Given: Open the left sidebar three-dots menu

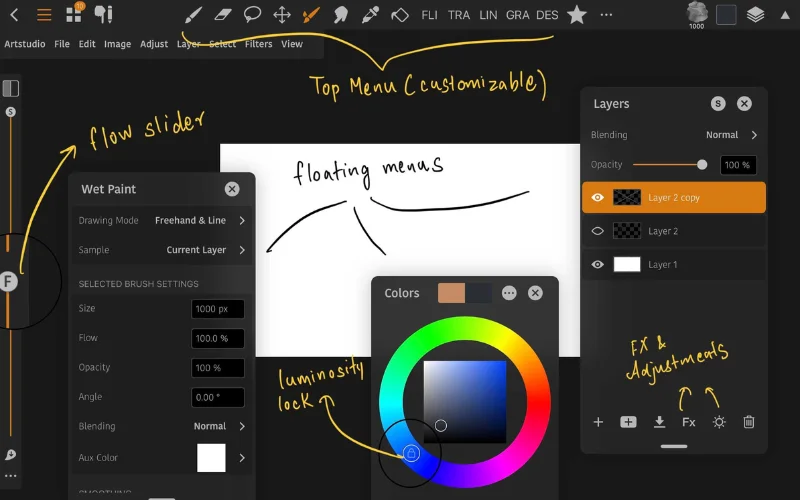Looking at the screenshot, I should (x=10, y=476).
